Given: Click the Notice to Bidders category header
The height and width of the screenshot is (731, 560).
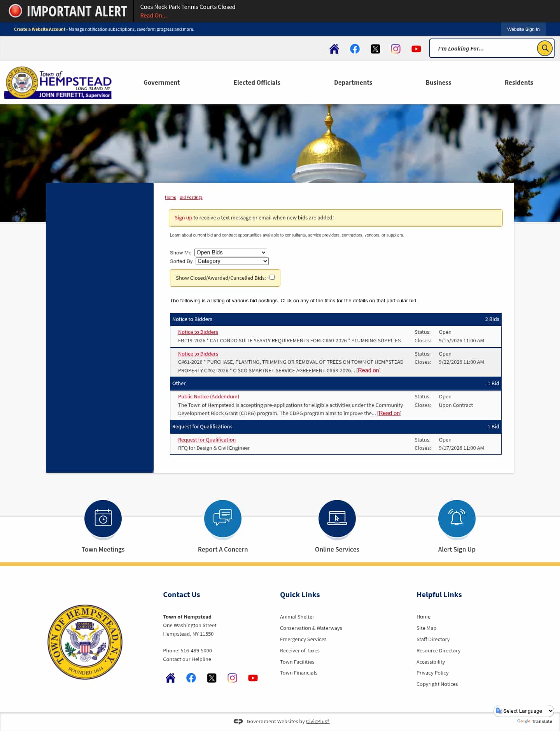Looking at the screenshot, I should pyautogui.click(x=336, y=319).
